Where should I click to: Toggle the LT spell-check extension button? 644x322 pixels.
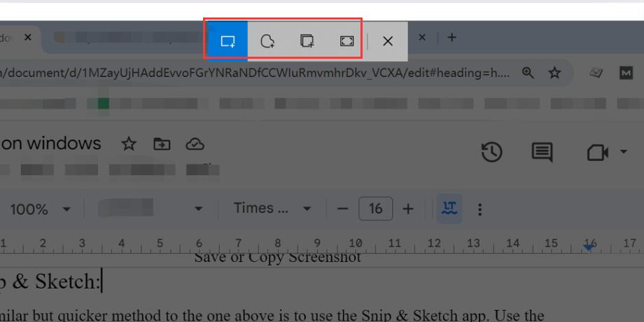click(449, 209)
